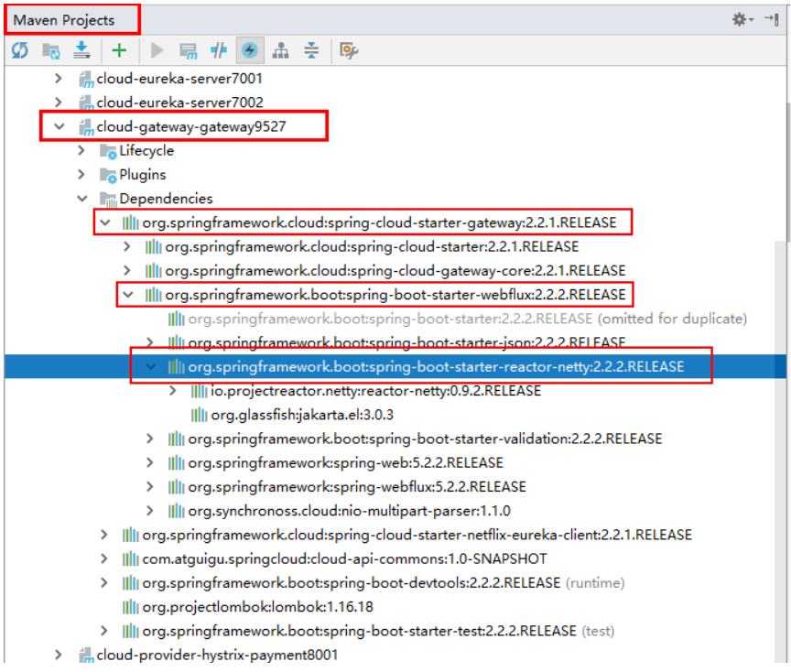The height and width of the screenshot is (672, 791).
Task: Show the Maven dependencies diagram icon
Action: click(280, 50)
